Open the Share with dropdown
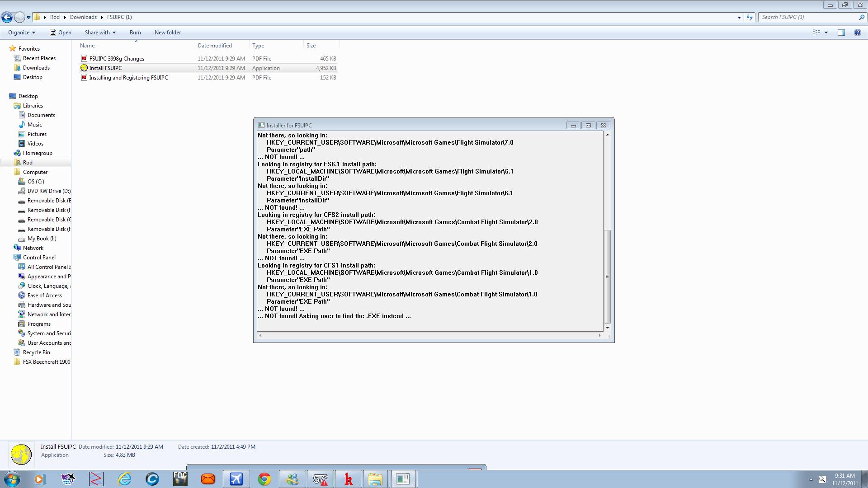This screenshot has width=868, height=488. 100,33
